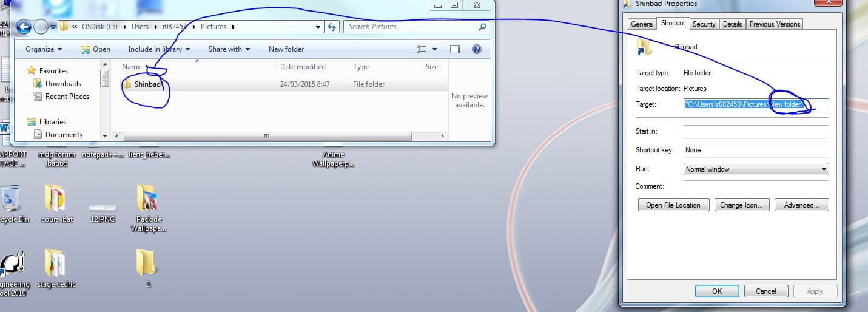Switch to the General tab
Image resolution: width=868 pixels, height=312 pixels.
pyautogui.click(x=642, y=24)
